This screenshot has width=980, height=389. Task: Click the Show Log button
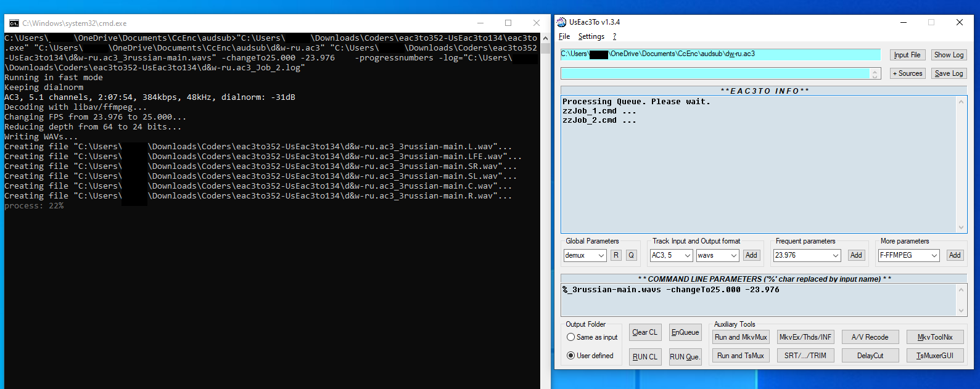coord(949,55)
